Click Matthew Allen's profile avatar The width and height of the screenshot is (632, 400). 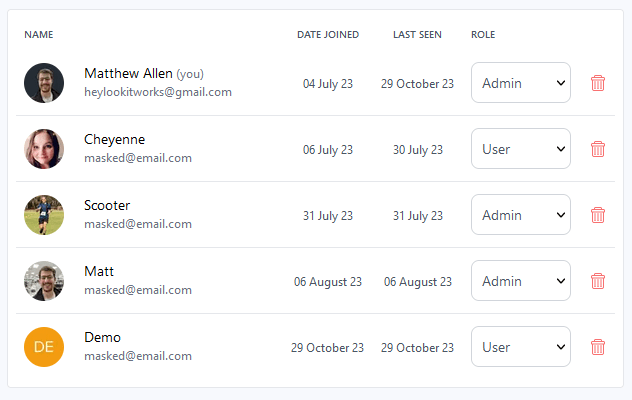(44, 83)
